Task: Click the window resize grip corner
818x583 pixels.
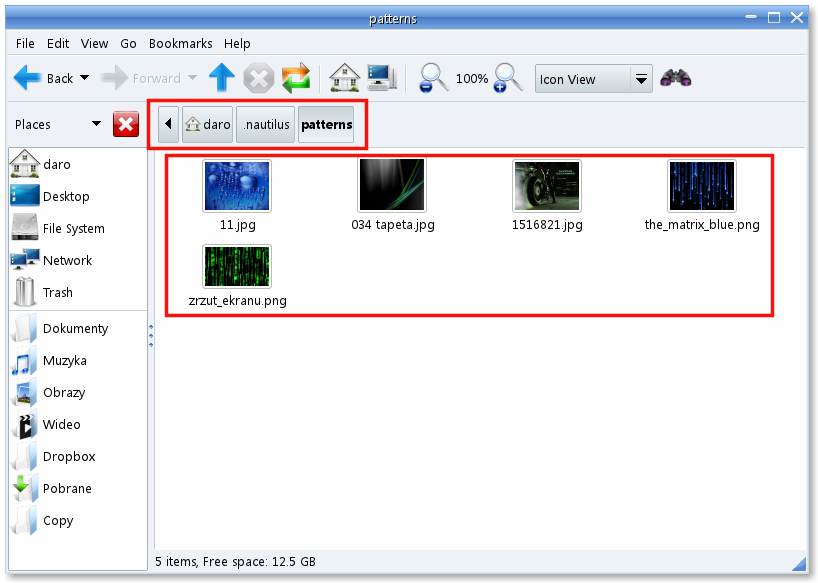Action: pos(799,563)
